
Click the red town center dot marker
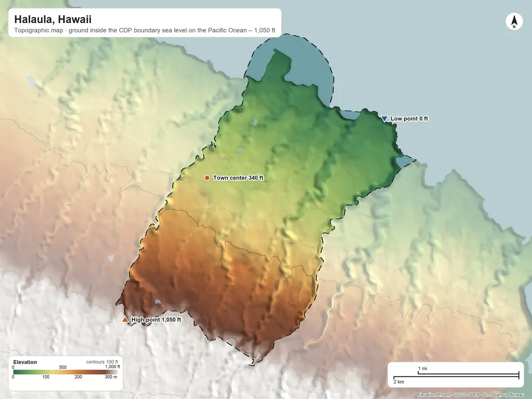207,178
